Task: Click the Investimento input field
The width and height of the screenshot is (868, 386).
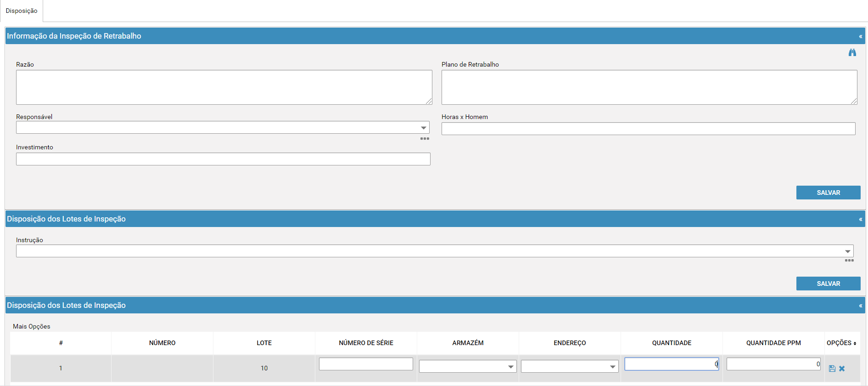Action: point(223,159)
